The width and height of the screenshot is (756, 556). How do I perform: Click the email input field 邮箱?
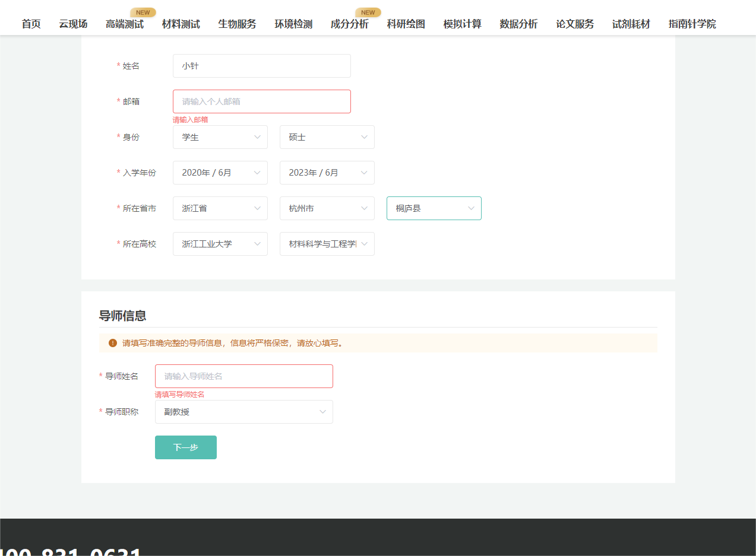(x=261, y=101)
